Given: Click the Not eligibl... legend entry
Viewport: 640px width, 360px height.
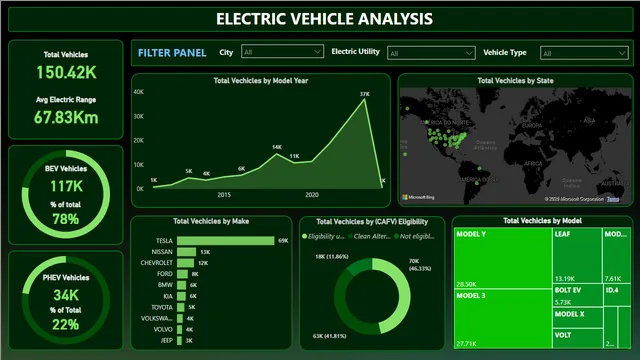Looking at the screenshot, I should pyautogui.click(x=415, y=236).
